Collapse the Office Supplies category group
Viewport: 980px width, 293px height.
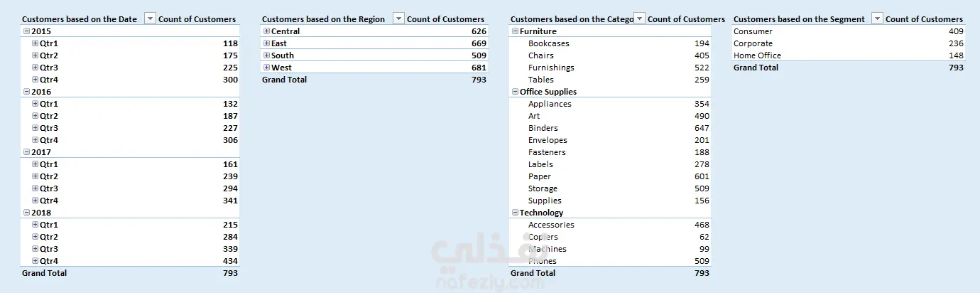click(x=515, y=92)
